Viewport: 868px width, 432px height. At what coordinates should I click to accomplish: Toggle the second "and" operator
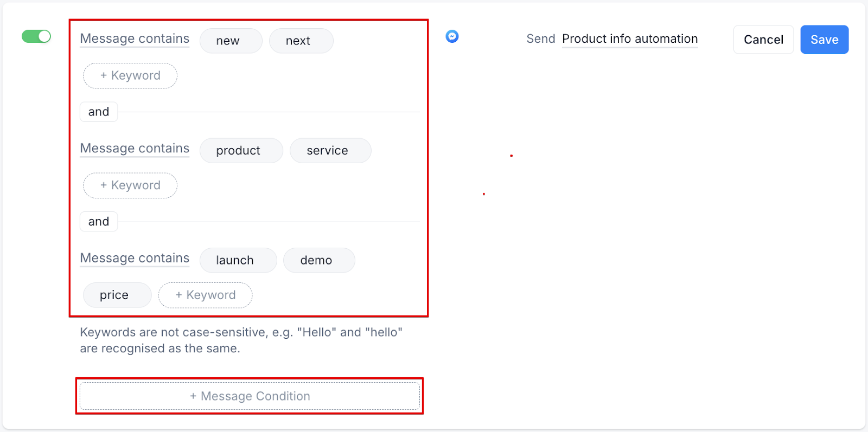point(98,221)
